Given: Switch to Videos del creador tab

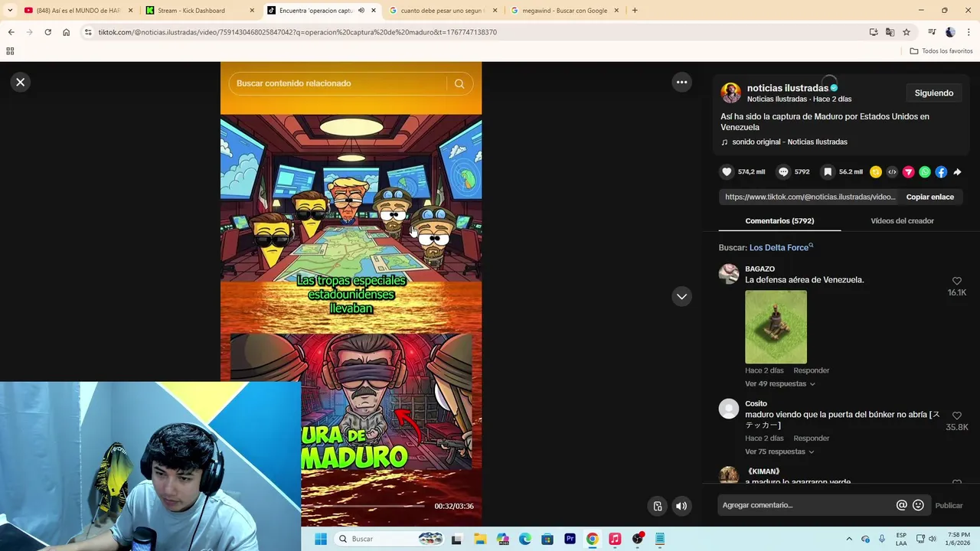Looking at the screenshot, I should tap(902, 220).
